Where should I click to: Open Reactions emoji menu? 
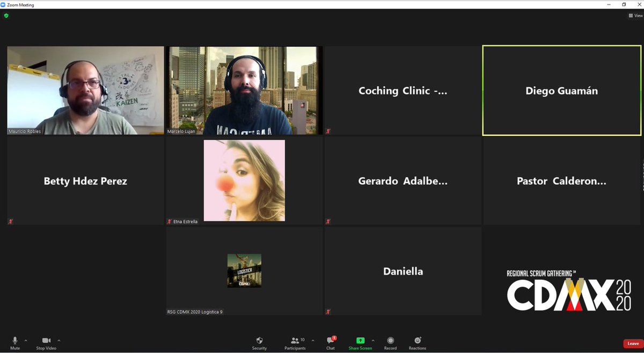(x=418, y=343)
